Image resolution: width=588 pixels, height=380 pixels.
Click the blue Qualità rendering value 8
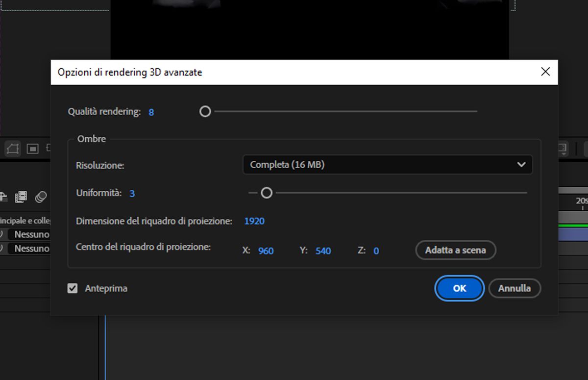tap(151, 112)
